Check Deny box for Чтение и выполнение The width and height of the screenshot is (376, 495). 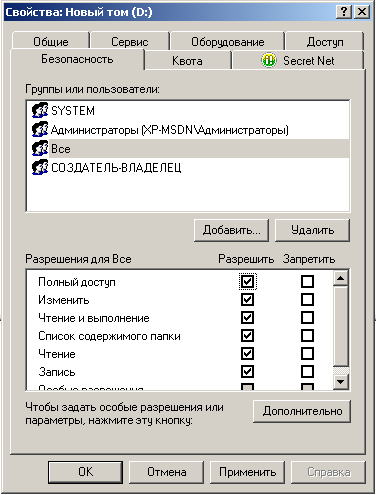click(307, 317)
